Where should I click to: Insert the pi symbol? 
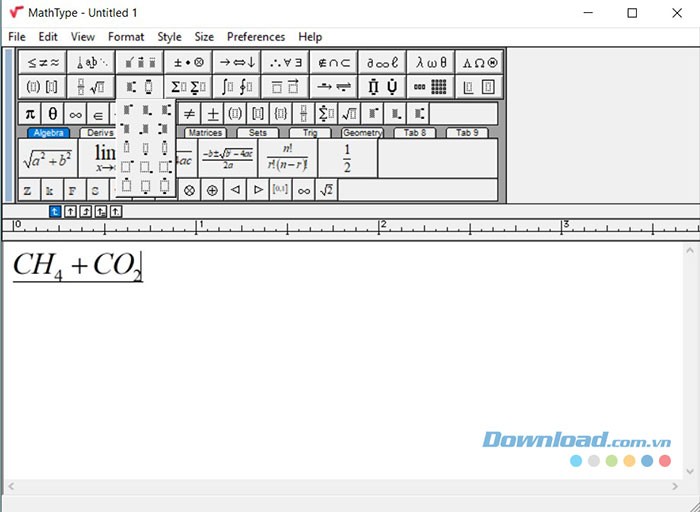pyautogui.click(x=30, y=114)
